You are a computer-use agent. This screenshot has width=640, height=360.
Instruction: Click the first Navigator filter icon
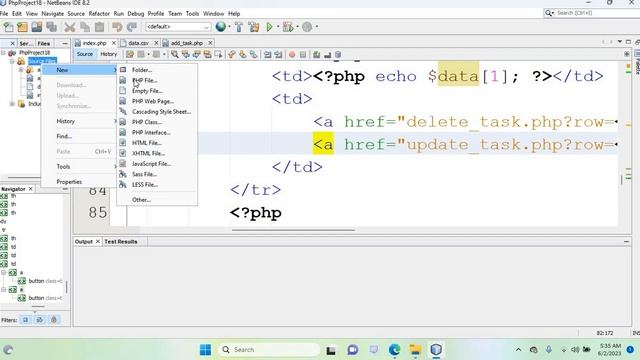coord(25,320)
